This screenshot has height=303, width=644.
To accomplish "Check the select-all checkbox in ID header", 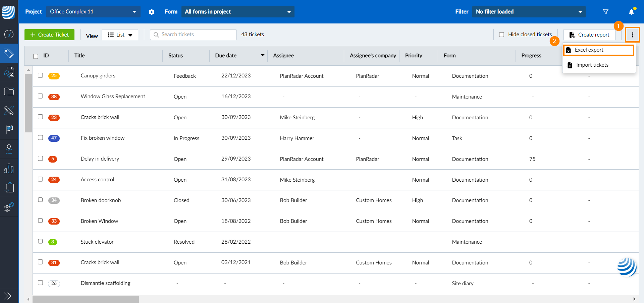I will tap(36, 56).
